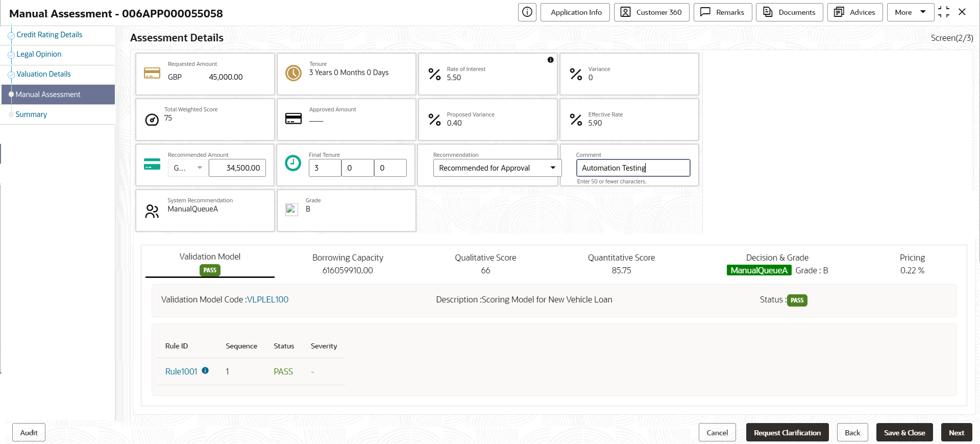Image resolution: width=980 pixels, height=444 pixels.
Task: Click the Effective Rate percent icon
Action: pos(576,120)
